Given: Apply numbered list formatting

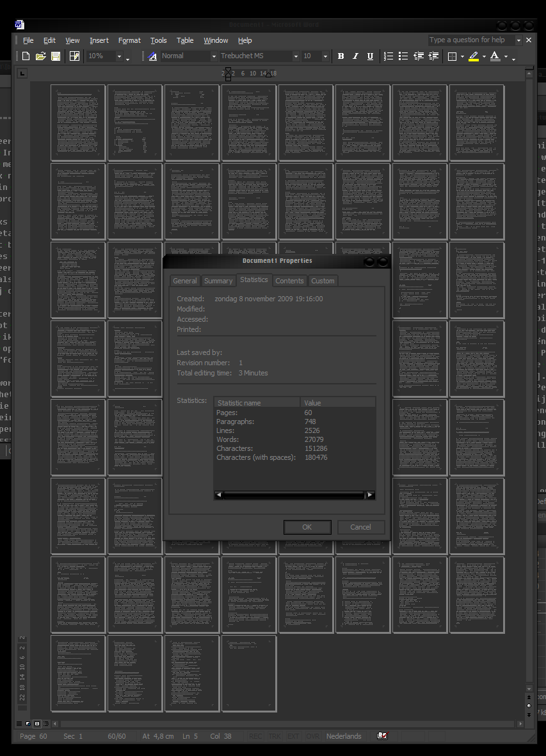Looking at the screenshot, I should coord(389,56).
